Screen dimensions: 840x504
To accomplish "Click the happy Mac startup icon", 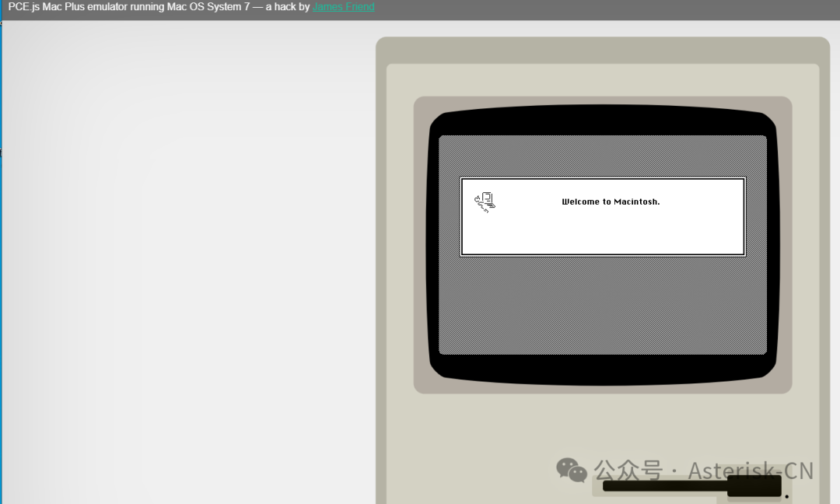I will click(485, 202).
